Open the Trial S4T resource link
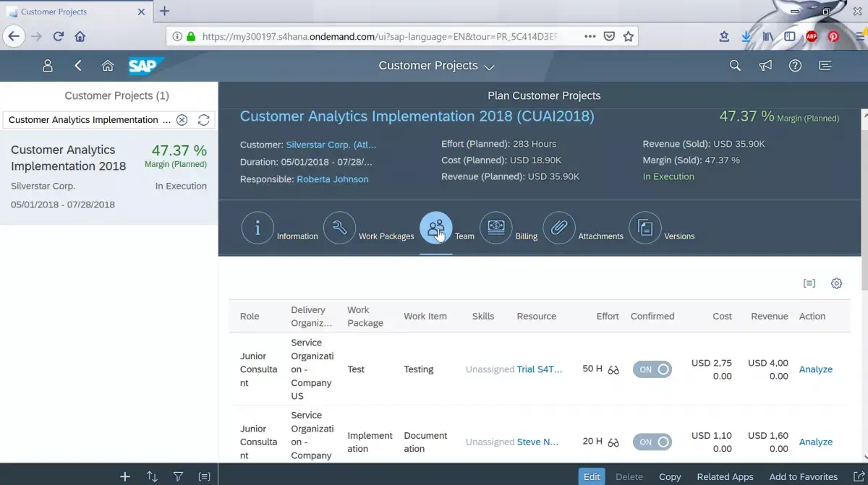Viewport: 868px width, 485px height. (540, 369)
